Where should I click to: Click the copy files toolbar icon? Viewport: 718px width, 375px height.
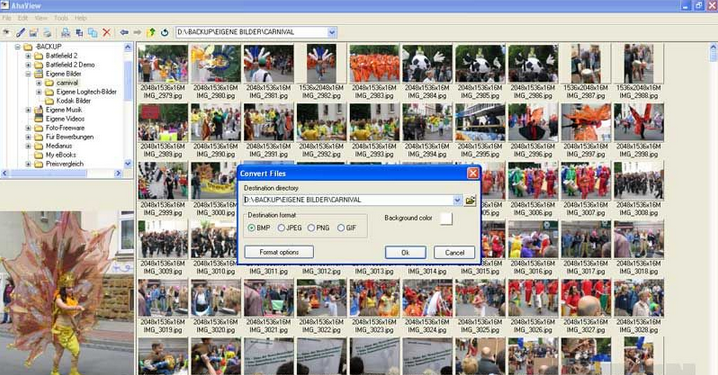[x=92, y=33]
